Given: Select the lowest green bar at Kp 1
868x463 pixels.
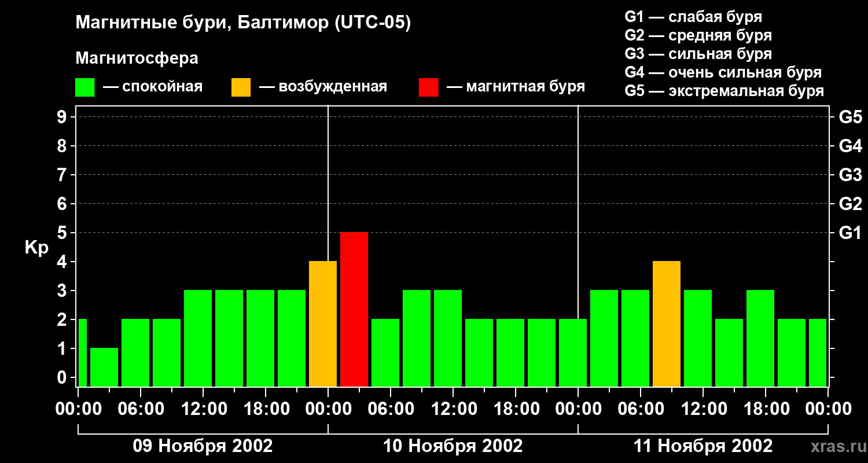Looking at the screenshot, I should tap(104, 367).
